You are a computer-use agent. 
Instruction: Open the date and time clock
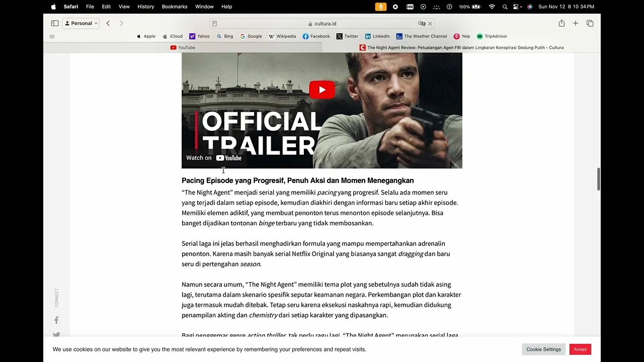tap(566, 7)
